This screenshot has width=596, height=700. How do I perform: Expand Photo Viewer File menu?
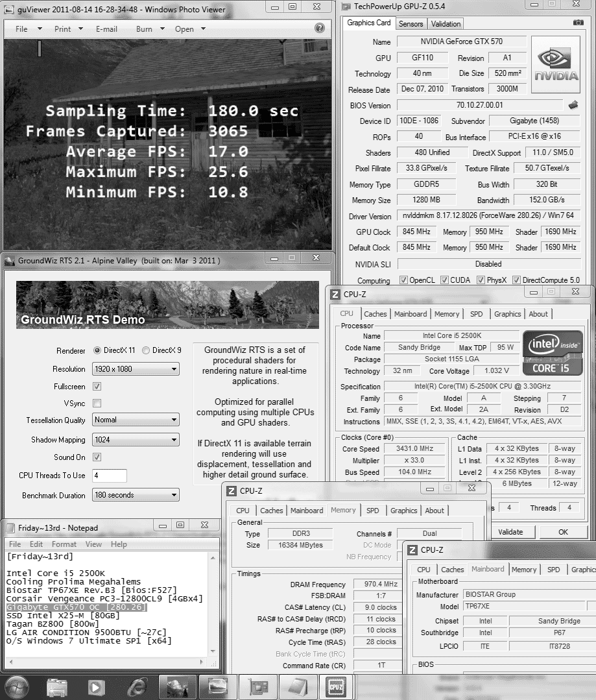(x=28, y=29)
